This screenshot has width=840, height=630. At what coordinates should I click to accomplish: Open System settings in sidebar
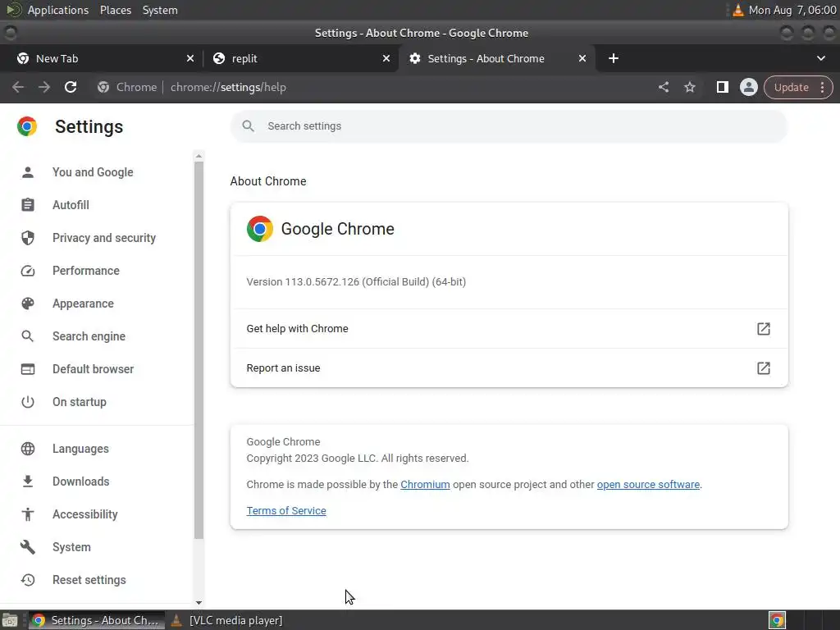pyautogui.click(x=72, y=547)
